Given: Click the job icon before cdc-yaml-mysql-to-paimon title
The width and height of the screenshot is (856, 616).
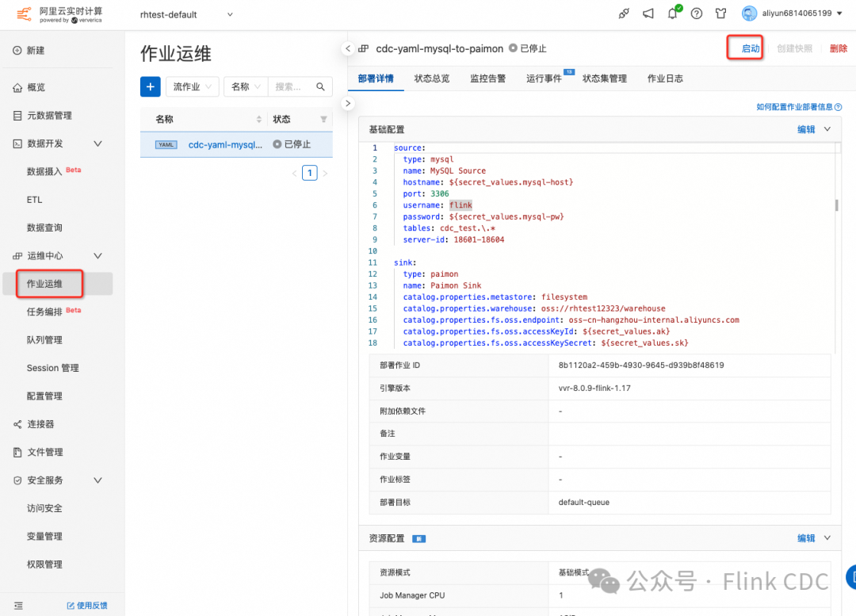Looking at the screenshot, I should tap(364, 48).
